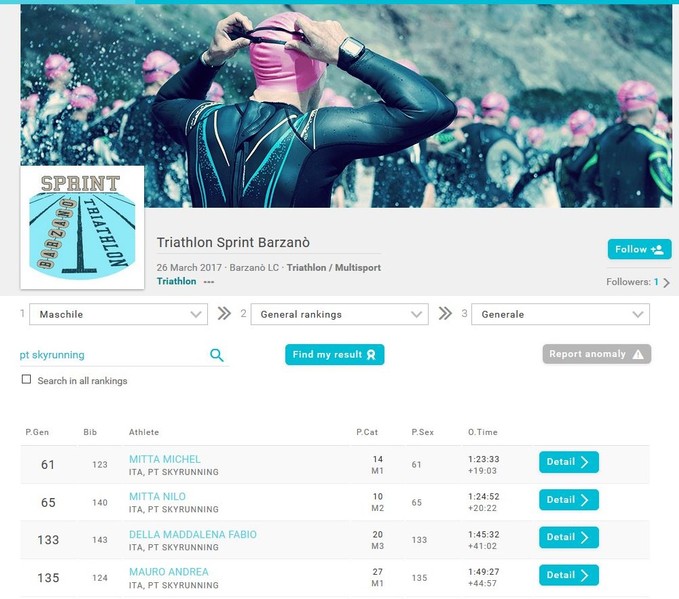Image resolution: width=679 pixels, height=599 pixels.
Task: Click the Followers chevron arrow
Action: click(x=667, y=282)
